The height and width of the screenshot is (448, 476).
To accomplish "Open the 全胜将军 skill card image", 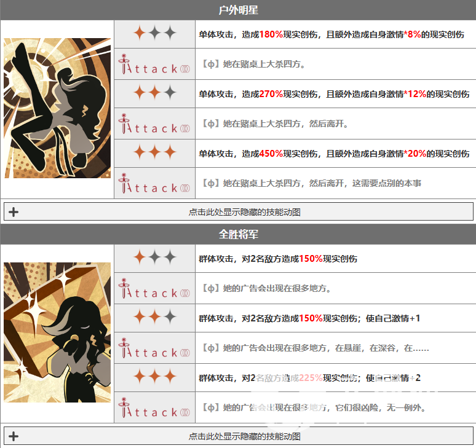I will (57, 332).
